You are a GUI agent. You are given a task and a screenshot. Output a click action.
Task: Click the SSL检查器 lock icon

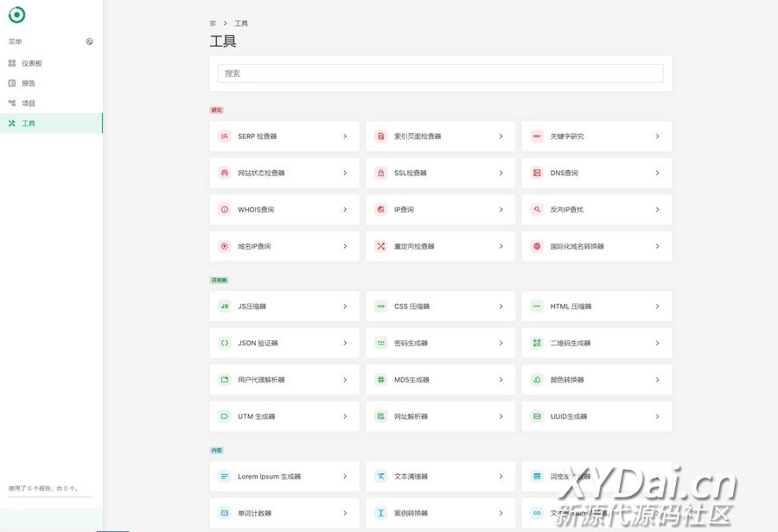click(x=380, y=173)
